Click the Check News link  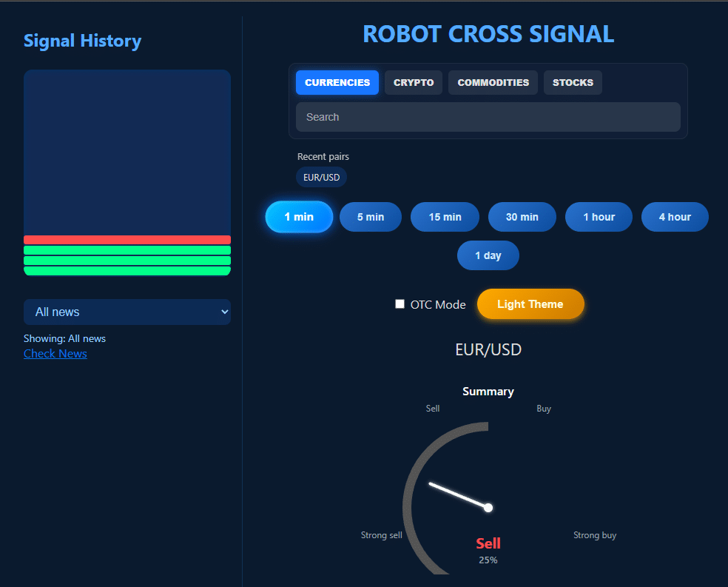pos(55,353)
